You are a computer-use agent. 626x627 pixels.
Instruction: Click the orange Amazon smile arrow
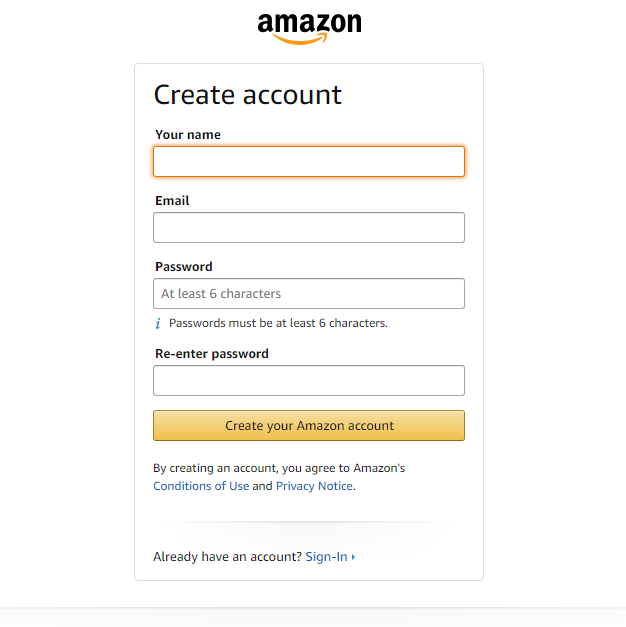point(300,39)
